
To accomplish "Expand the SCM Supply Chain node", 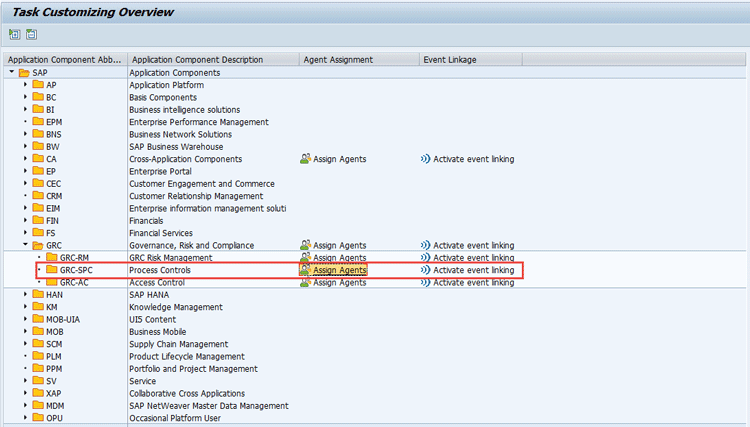I will pos(25,344).
